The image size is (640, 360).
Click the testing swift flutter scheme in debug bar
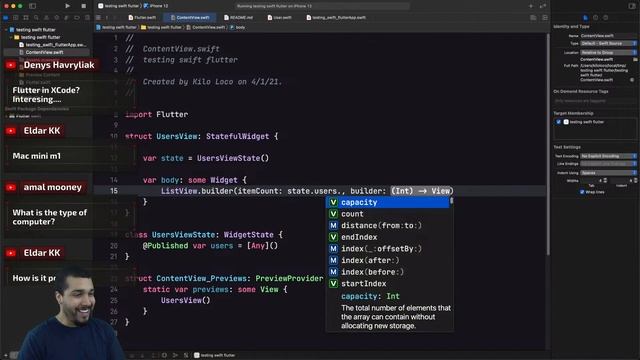click(x=214, y=355)
